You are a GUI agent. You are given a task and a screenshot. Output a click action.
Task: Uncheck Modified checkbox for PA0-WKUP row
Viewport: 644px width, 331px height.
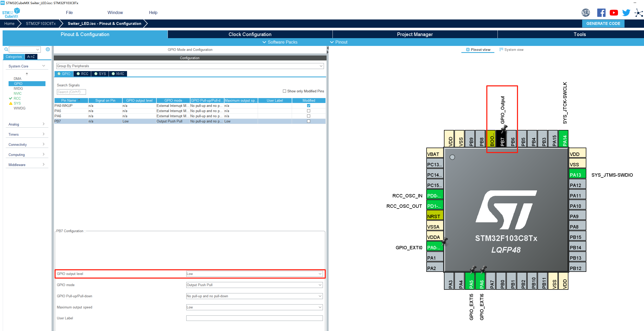point(309,106)
